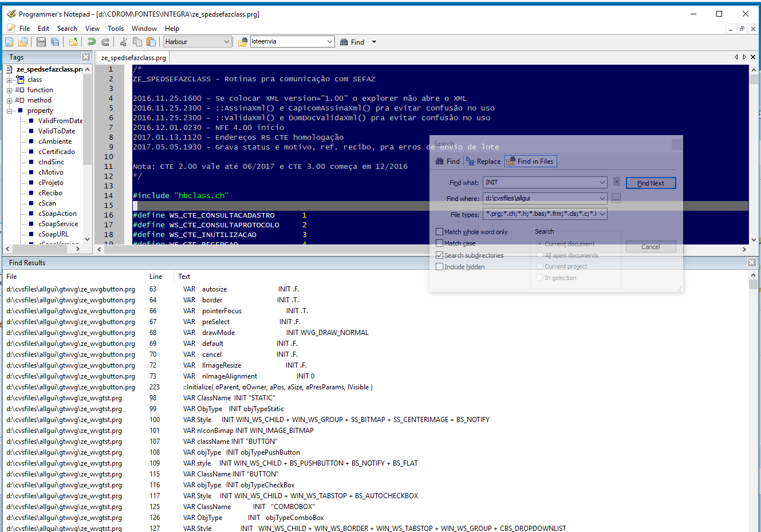The width and height of the screenshot is (761, 532).
Task: Click the Cut scissors icon
Action: (x=123, y=42)
